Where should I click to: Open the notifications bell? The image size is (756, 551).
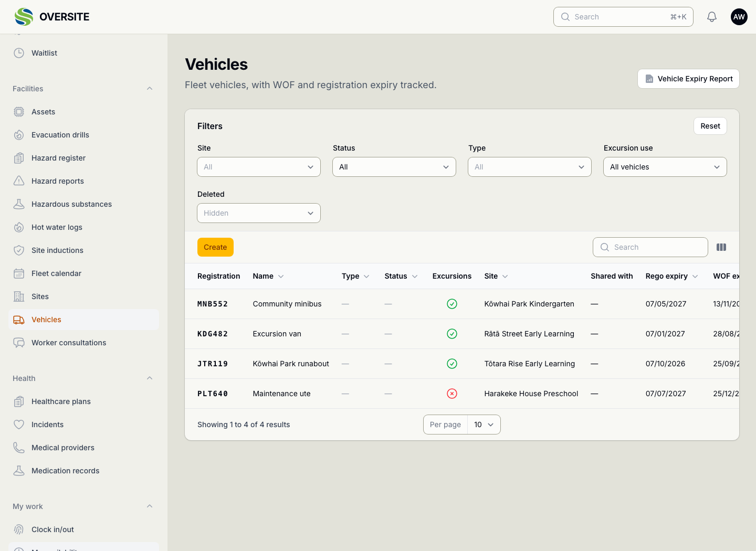[712, 17]
